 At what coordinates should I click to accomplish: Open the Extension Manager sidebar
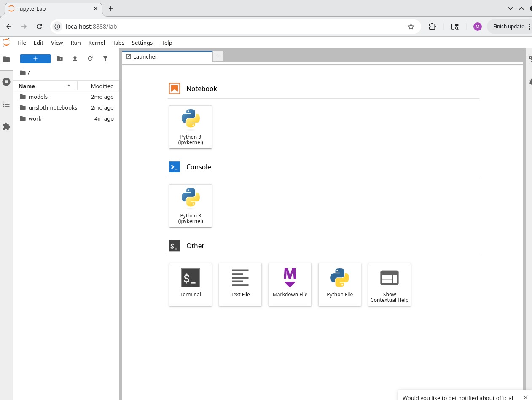(6, 126)
